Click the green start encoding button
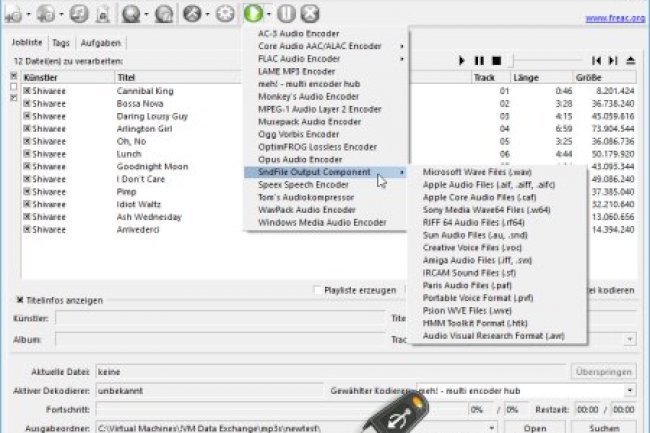Viewport: 650px width, 433px height. [x=254, y=15]
